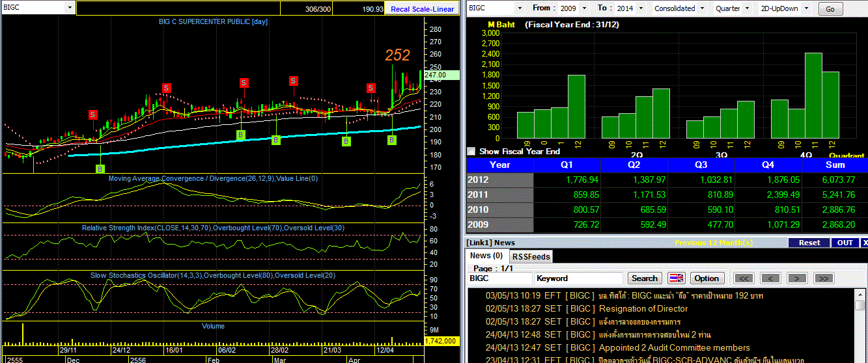Open the BIGC symbol dropdown in chart panel
This screenshot has width=868, height=363.
(70, 8)
